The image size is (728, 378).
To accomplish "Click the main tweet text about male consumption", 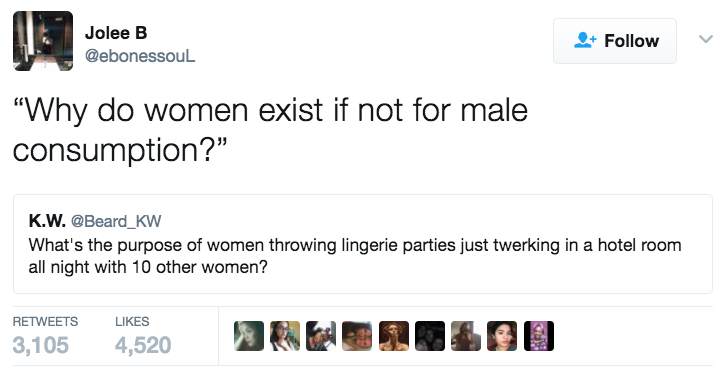I will (270, 130).
